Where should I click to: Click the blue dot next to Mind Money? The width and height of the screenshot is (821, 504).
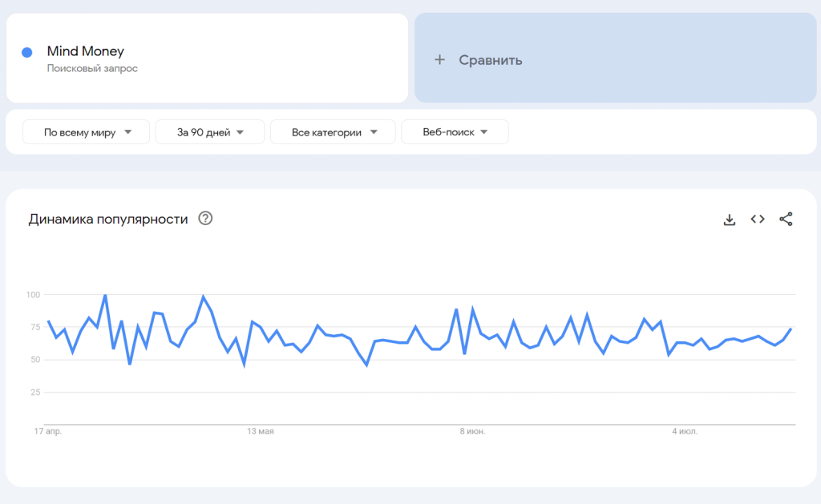click(26, 52)
